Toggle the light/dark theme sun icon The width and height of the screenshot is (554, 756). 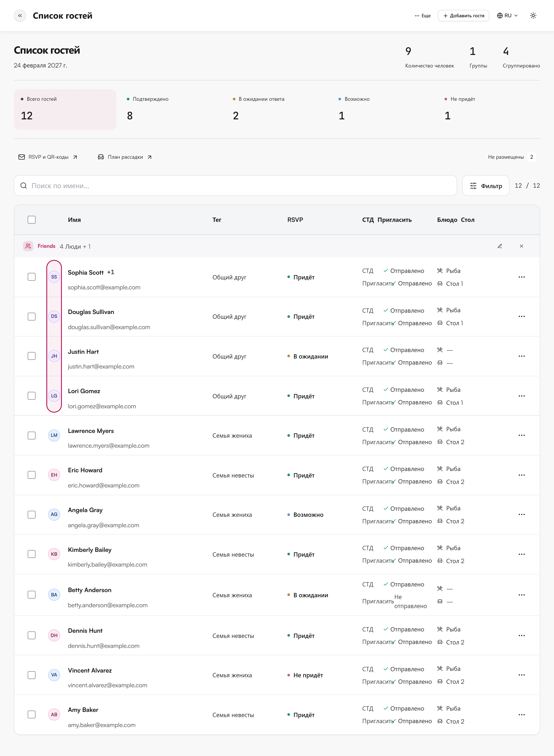coord(533,15)
